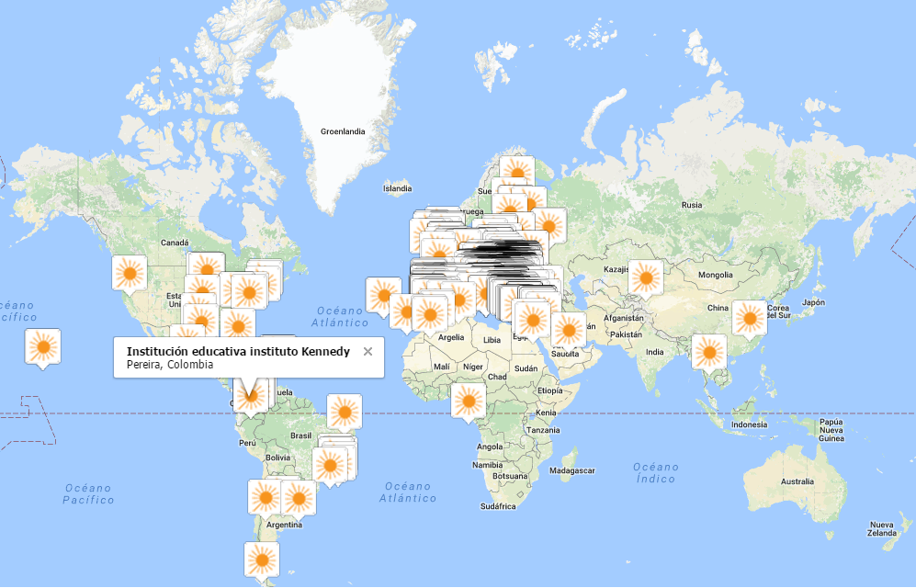The width and height of the screenshot is (916, 588).
Task: Select the sun marker near India and Southeast Asia
Action: click(709, 353)
